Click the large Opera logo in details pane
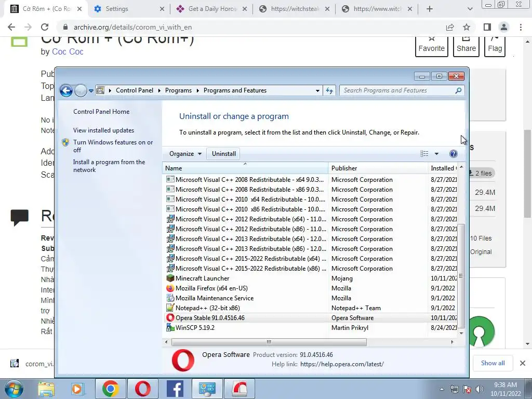The height and width of the screenshot is (399, 532). (183, 360)
